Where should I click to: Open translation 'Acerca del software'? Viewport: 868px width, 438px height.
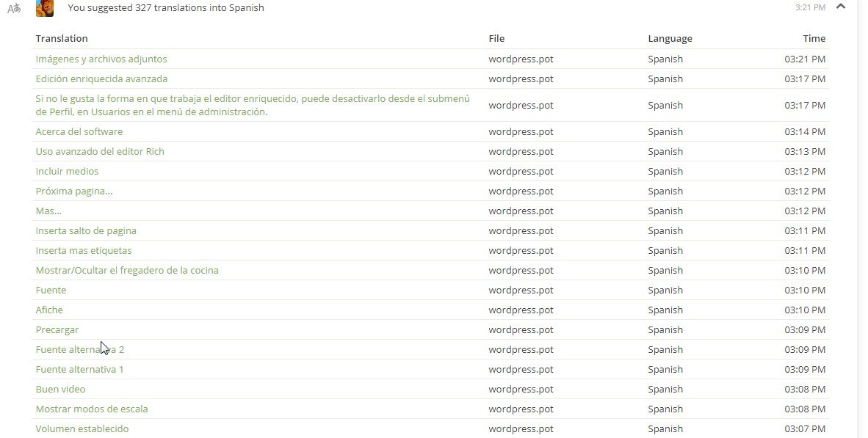click(x=79, y=131)
